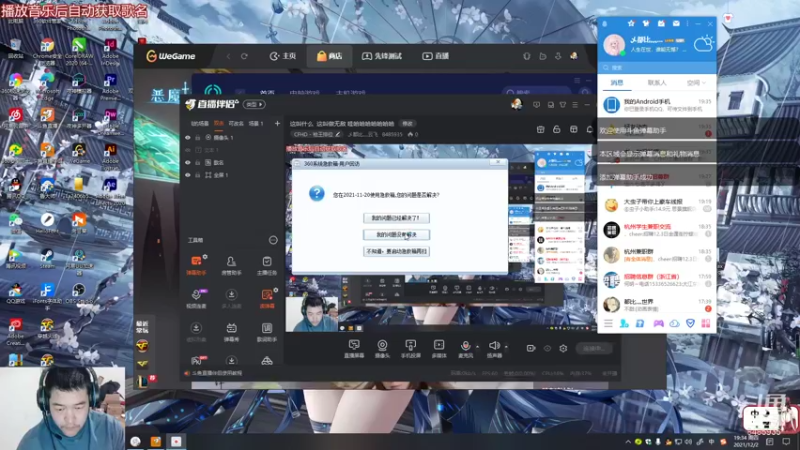Click the QQ security shield icon
Viewport: 800px width, 450px height.
[x=690, y=323]
